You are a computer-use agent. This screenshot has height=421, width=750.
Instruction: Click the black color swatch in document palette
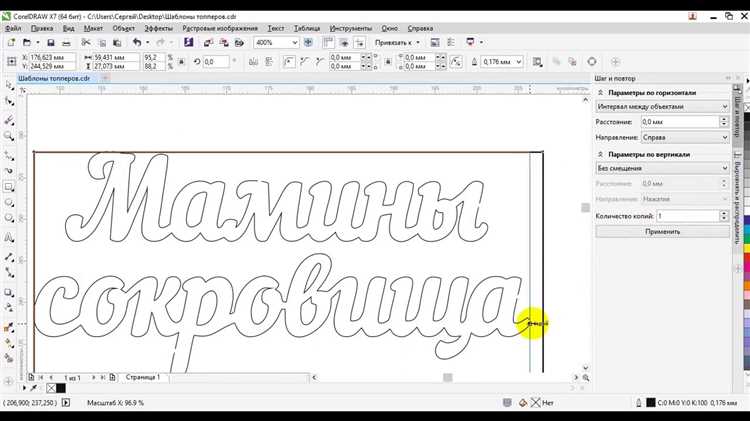(x=61, y=388)
